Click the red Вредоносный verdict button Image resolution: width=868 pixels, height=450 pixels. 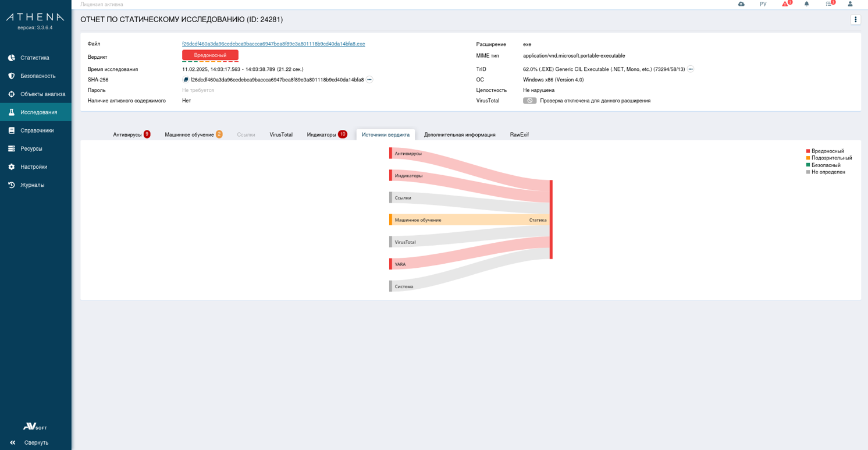coord(210,55)
